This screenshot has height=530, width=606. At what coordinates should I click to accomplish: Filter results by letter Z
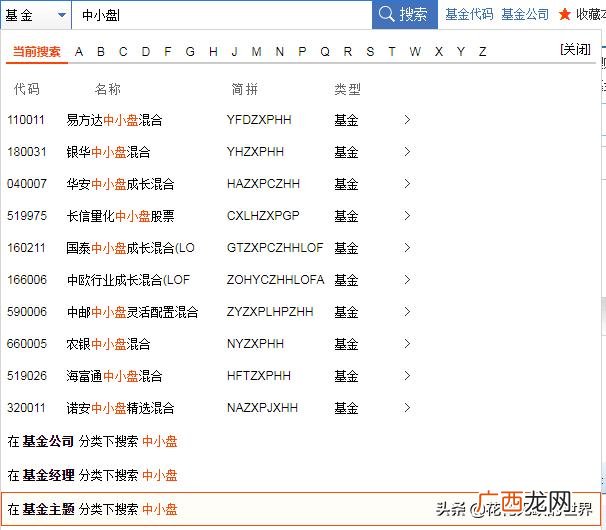(482, 51)
